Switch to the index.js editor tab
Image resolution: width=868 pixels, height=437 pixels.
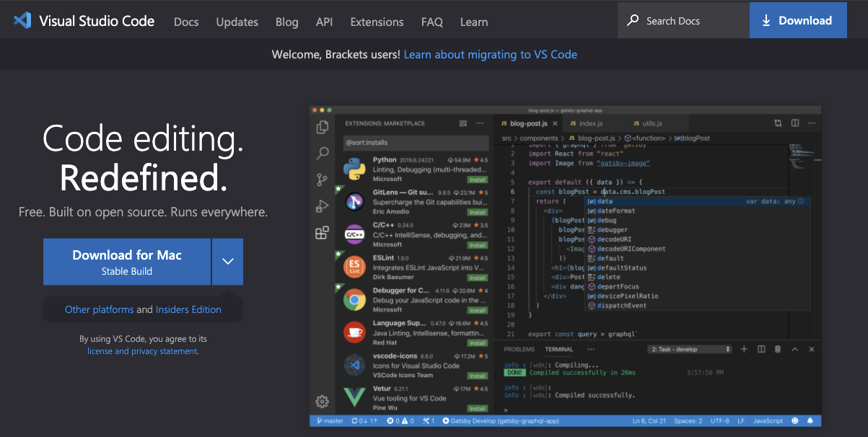click(x=594, y=124)
